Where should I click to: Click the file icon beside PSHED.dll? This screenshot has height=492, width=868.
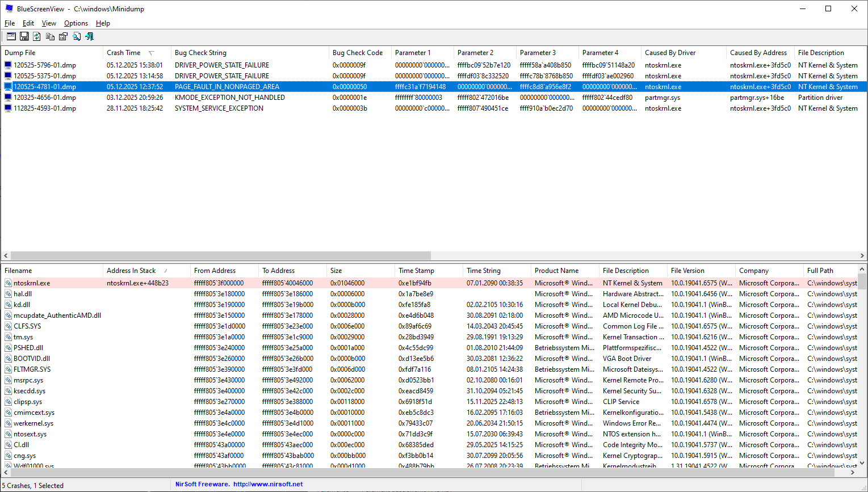[x=9, y=348]
